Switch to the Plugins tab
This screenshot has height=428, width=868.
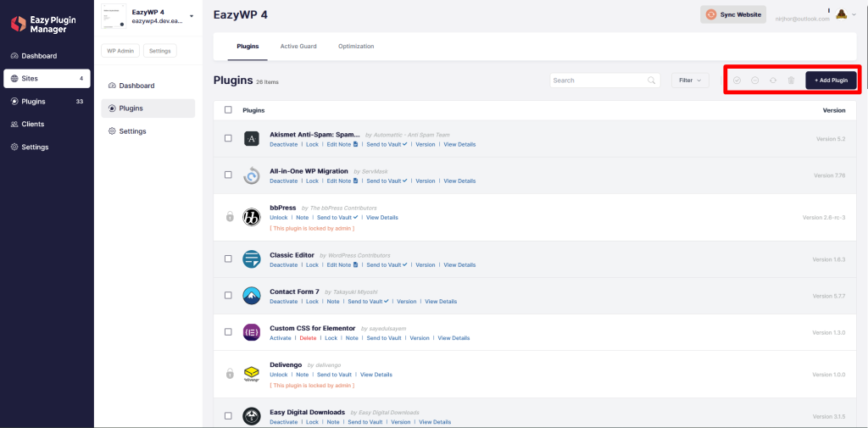point(248,47)
